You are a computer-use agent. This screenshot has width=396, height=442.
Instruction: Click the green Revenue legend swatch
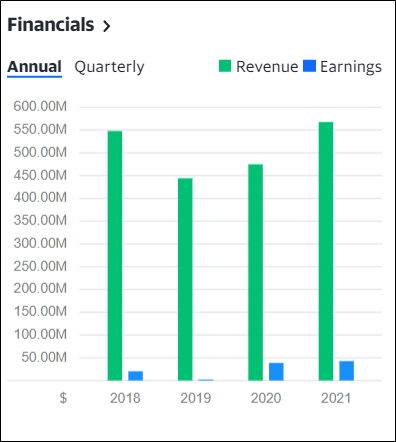tap(225, 66)
